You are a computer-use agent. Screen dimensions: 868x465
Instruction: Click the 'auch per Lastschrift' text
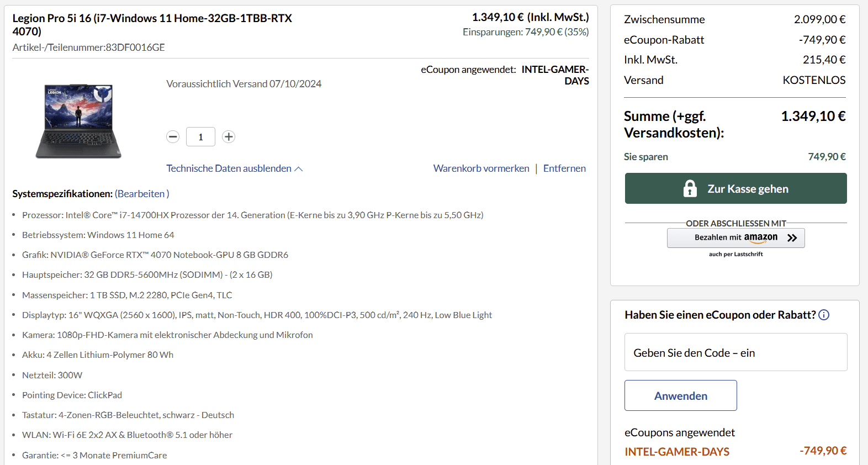coord(735,255)
